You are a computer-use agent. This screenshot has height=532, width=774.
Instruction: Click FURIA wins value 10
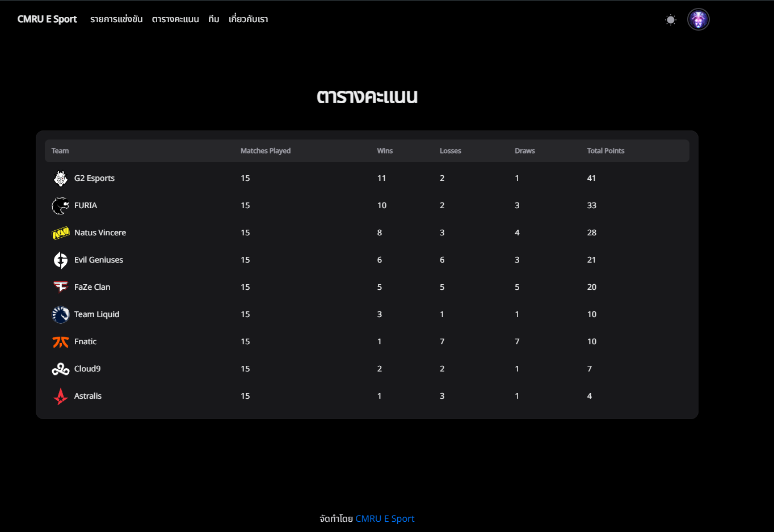pyautogui.click(x=382, y=205)
